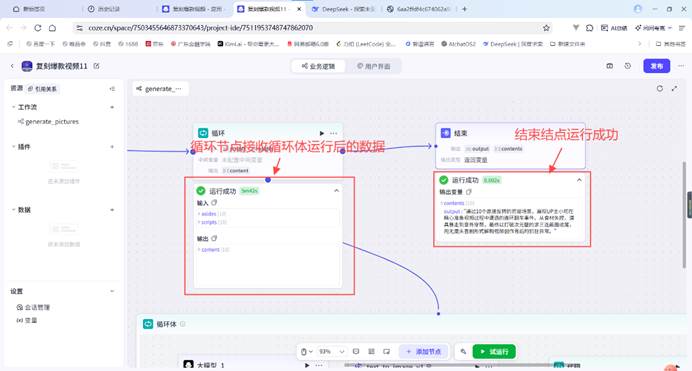Add data with the 数据 plus icon
Screen dimensions: 692x371
pyautogui.click(x=112, y=210)
